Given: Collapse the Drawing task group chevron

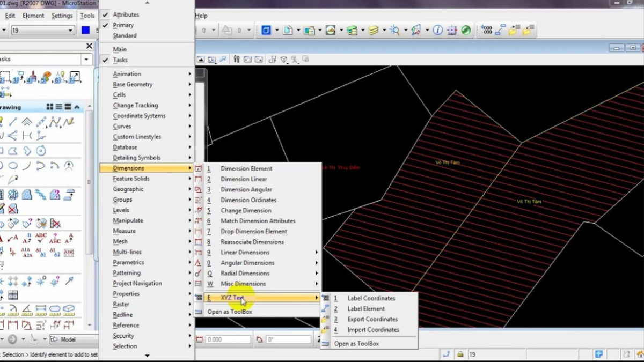Looking at the screenshot, I should pyautogui.click(x=77, y=107).
